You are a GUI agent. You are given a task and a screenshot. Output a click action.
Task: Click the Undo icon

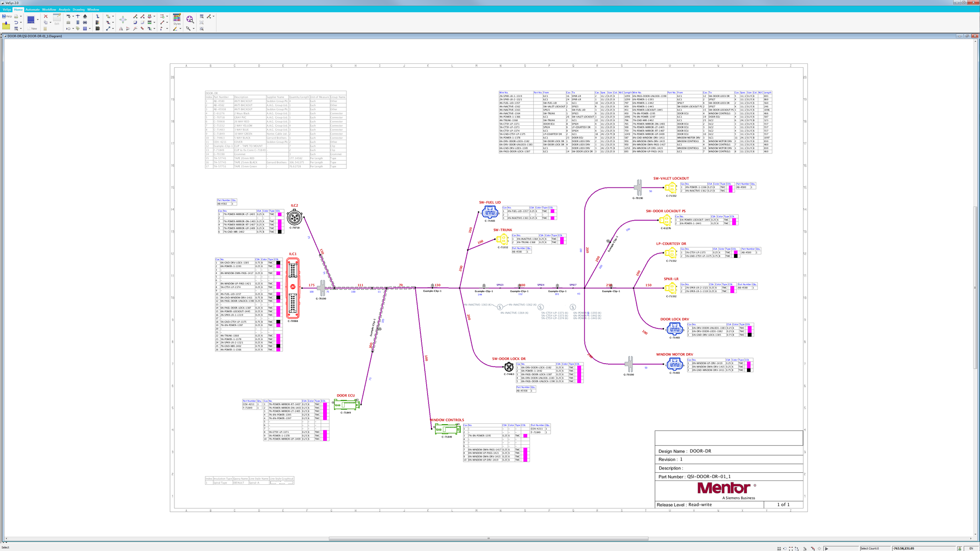click(16, 22)
